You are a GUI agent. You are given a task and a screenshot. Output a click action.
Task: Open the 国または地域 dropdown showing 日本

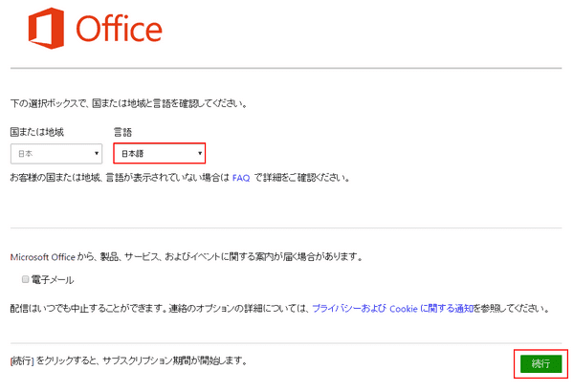coord(56,153)
